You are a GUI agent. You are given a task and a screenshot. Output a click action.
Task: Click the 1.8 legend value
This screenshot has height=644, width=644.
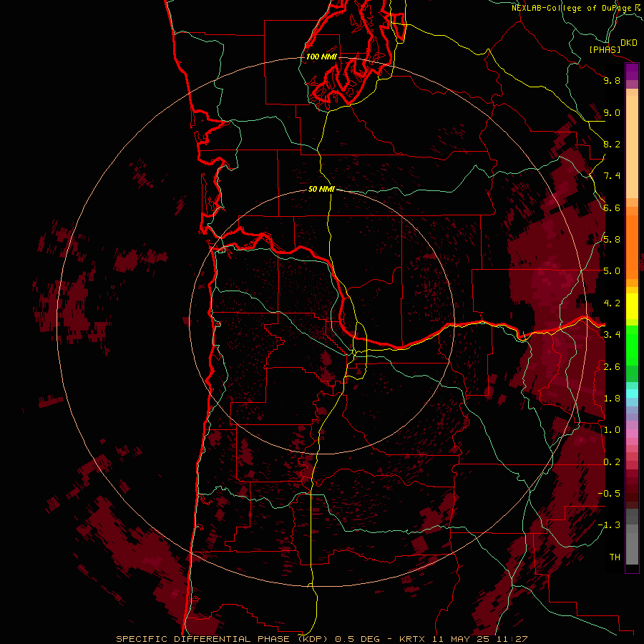pyautogui.click(x=612, y=399)
